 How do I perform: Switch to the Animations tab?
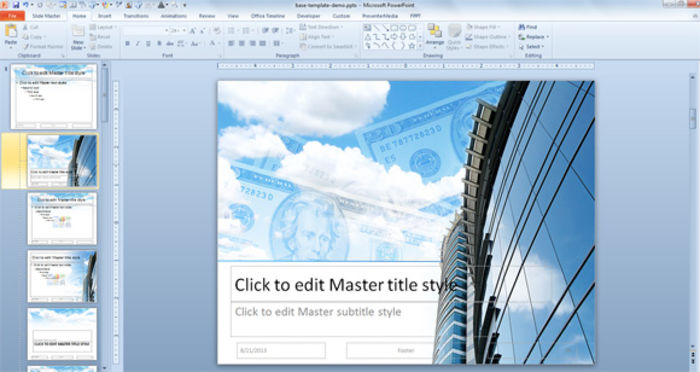[x=174, y=16]
